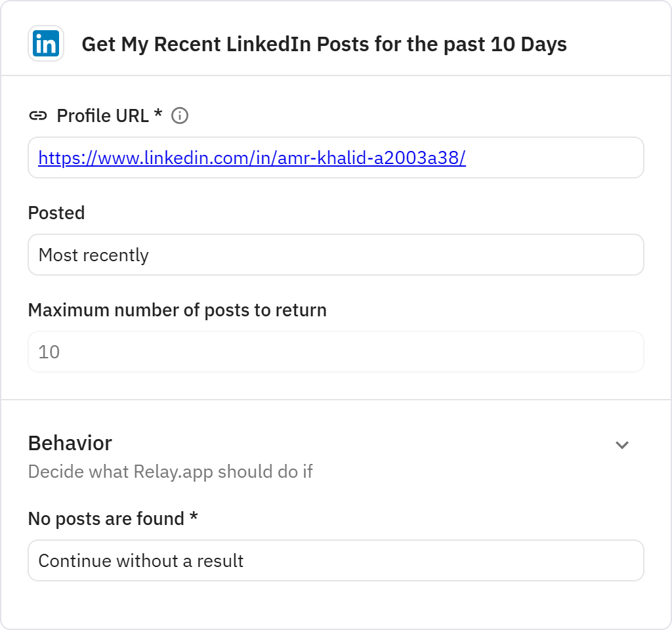Click the maximum posts field showing 10
This screenshot has width=672, height=630.
[x=336, y=352]
